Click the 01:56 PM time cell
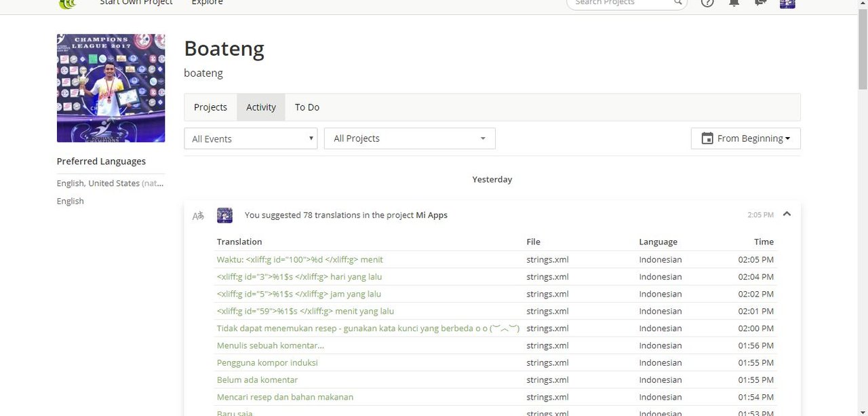868x416 pixels. point(756,345)
